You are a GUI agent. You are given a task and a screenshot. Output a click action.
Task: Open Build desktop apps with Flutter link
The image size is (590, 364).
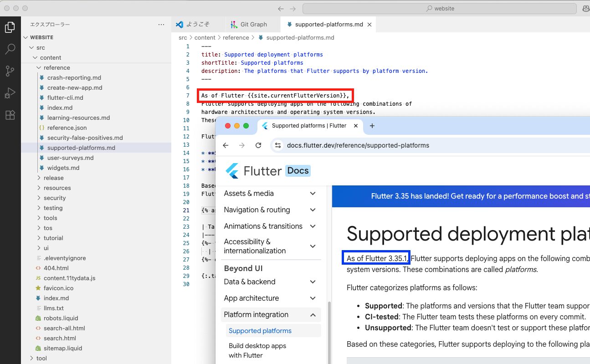tap(257, 350)
